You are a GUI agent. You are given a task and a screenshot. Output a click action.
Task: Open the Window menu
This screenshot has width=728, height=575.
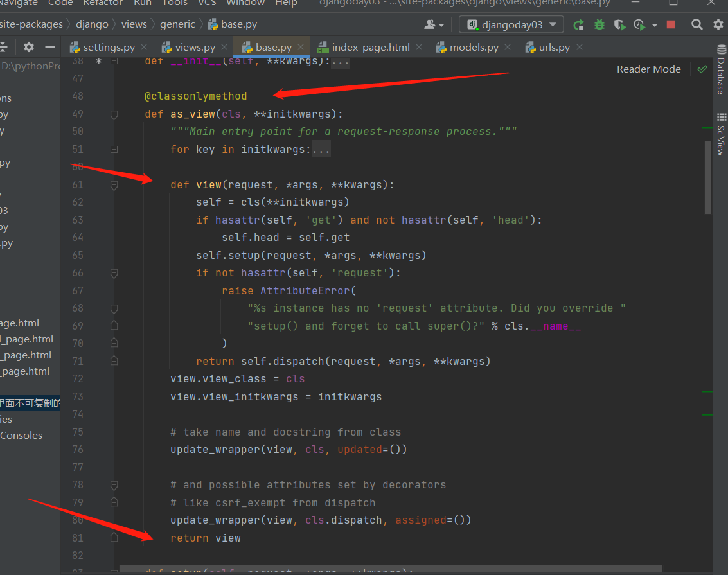tap(245, 3)
